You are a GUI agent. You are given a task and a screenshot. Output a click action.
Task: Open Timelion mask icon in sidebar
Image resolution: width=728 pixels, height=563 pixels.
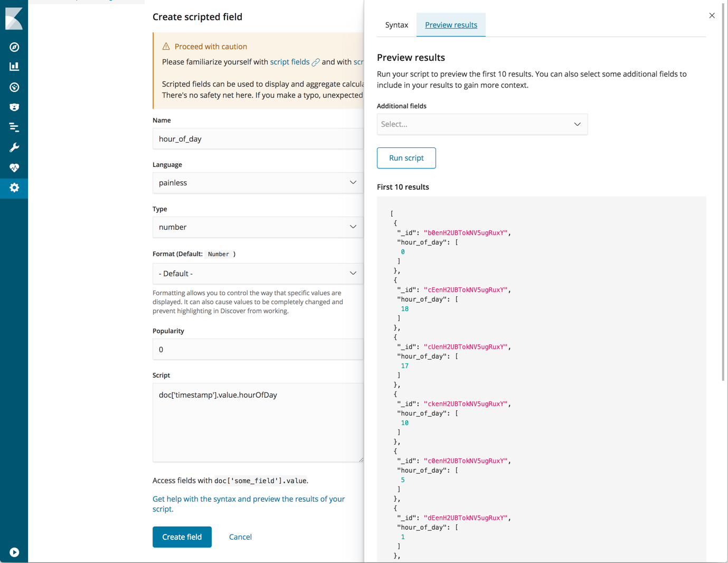point(14,107)
